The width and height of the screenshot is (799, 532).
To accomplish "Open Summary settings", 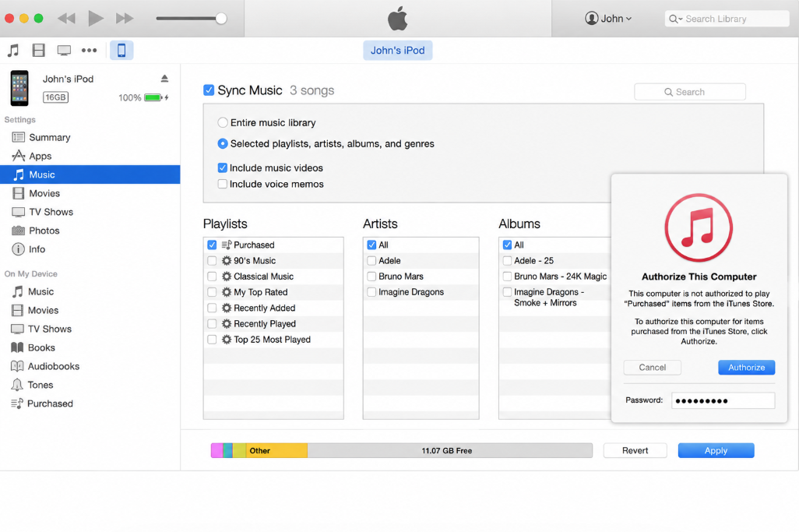I will pos(90,137).
